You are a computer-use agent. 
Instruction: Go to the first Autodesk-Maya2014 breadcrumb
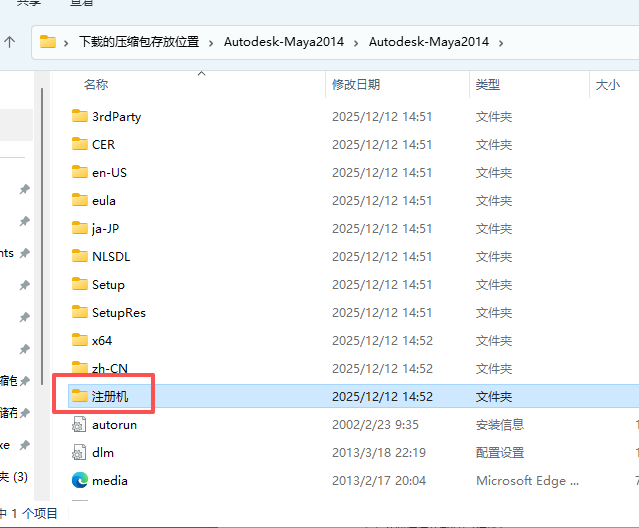(x=284, y=42)
